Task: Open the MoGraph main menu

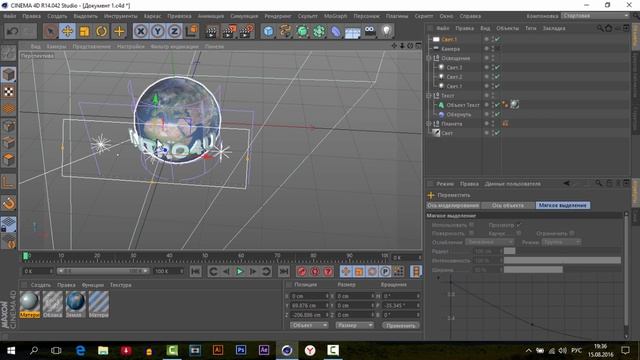Action: (335, 16)
